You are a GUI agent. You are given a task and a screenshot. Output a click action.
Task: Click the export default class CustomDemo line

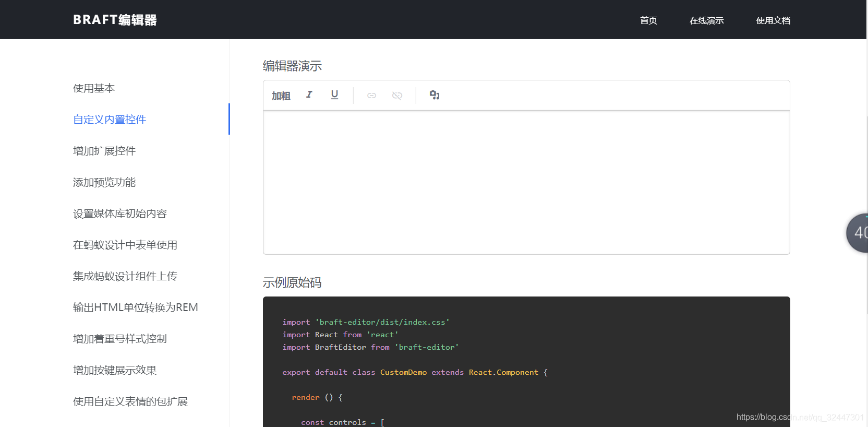(x=415, y=372)
